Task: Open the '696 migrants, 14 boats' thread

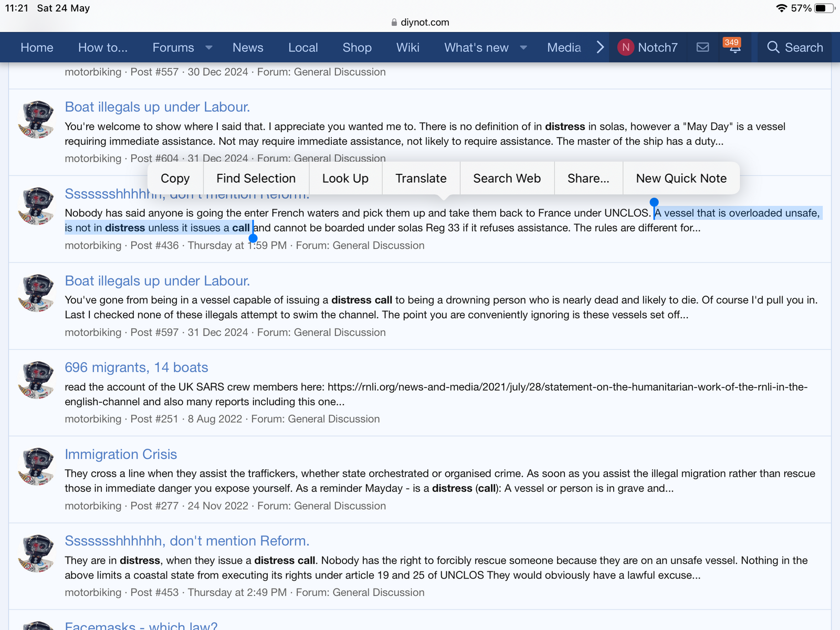Action: pos(136,367)
